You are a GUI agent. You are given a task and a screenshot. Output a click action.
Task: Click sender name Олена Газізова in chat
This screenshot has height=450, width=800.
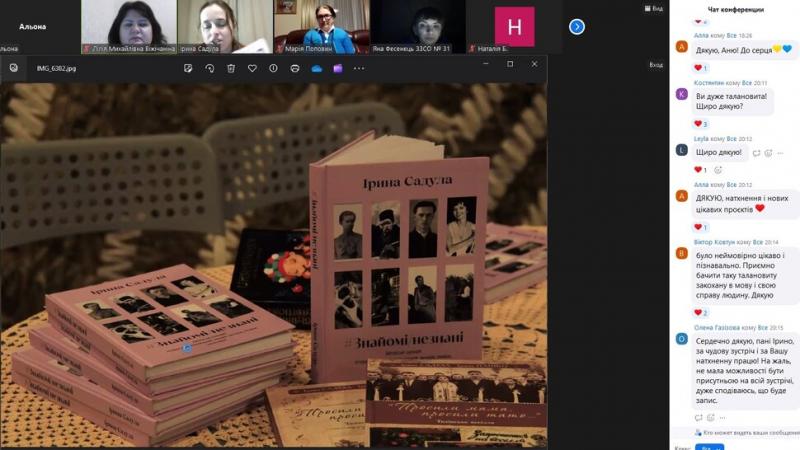717,328
